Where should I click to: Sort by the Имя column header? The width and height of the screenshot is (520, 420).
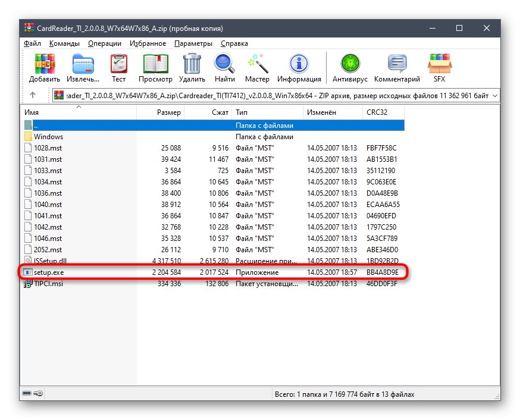[79, 112]
